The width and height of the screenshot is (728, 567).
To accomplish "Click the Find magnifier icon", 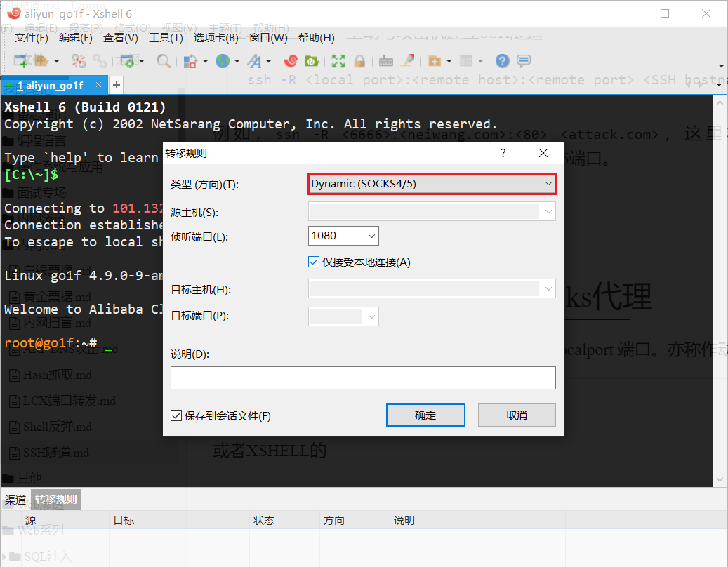I will pyautogui.click(x=164, y=61).
